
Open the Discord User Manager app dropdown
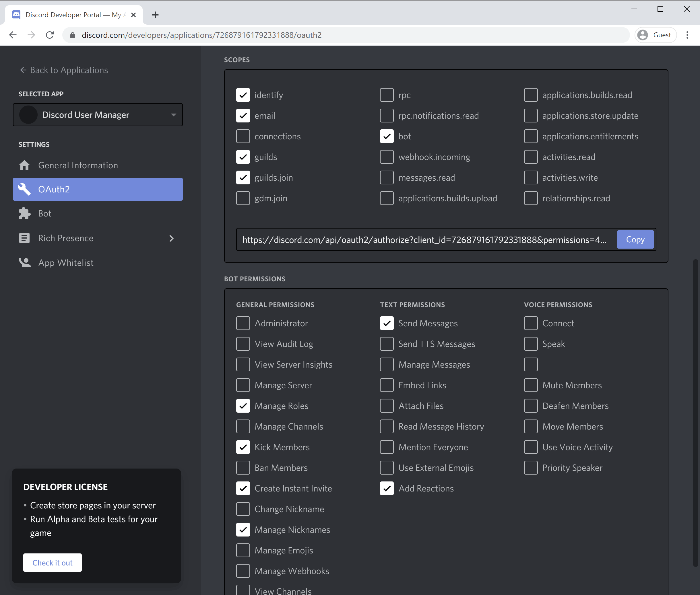click(98, 115)
